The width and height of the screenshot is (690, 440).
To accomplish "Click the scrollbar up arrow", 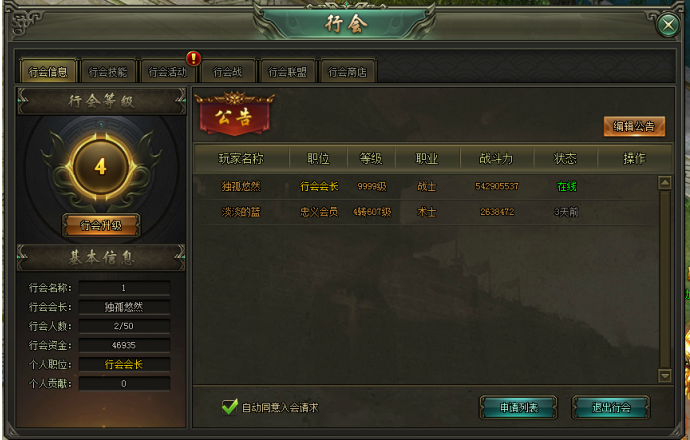I will (x=664, y=182).
